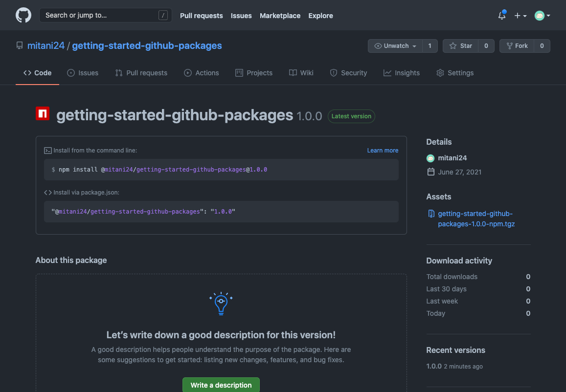This screenshot has width=566, height=392.
Task: Fork this repository
Action: [x=517, y=46]
